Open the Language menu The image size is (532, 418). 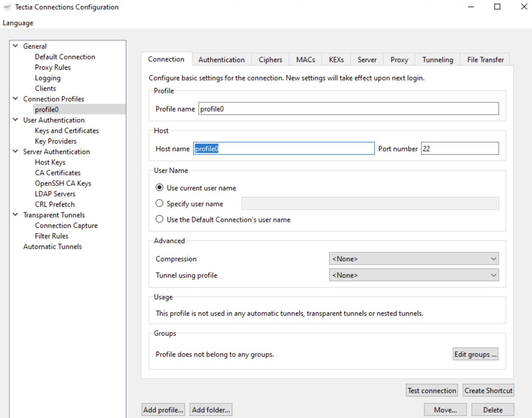click(x=18, y=23)
